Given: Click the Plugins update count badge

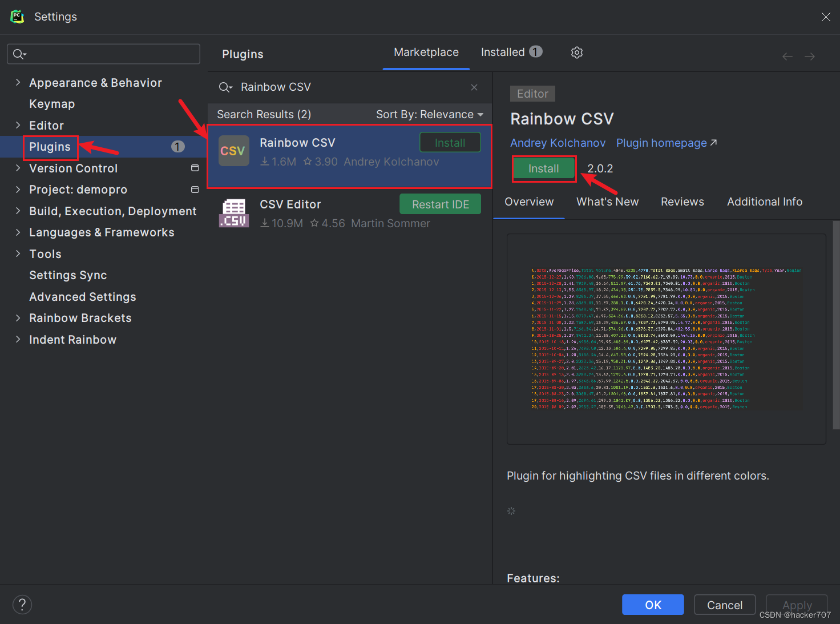Looking at the screenshot, I should (x=178, y=147).
